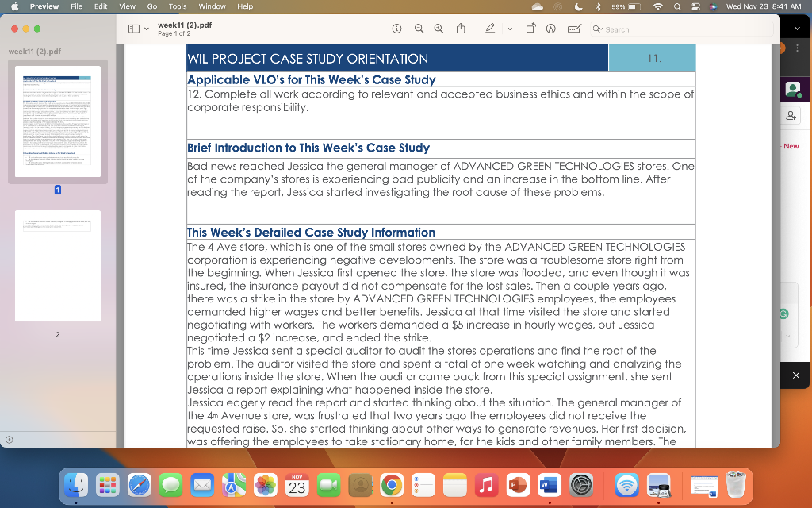Viewport: 812px width, 508px height.
Task: Rotate the page with rotate icon
Action: (x=530, y=29)
